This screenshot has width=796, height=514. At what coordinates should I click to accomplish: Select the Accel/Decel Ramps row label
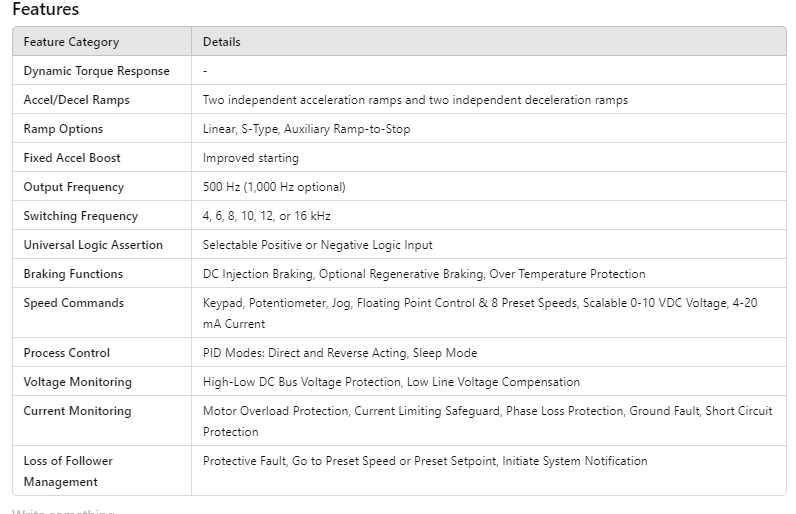pyautogui.click(x=76, y=100)
